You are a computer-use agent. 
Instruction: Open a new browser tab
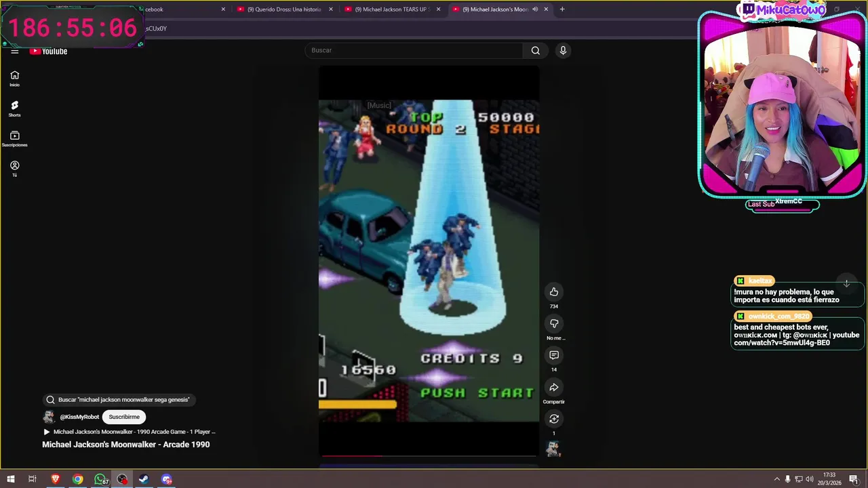tap(562, 9)
